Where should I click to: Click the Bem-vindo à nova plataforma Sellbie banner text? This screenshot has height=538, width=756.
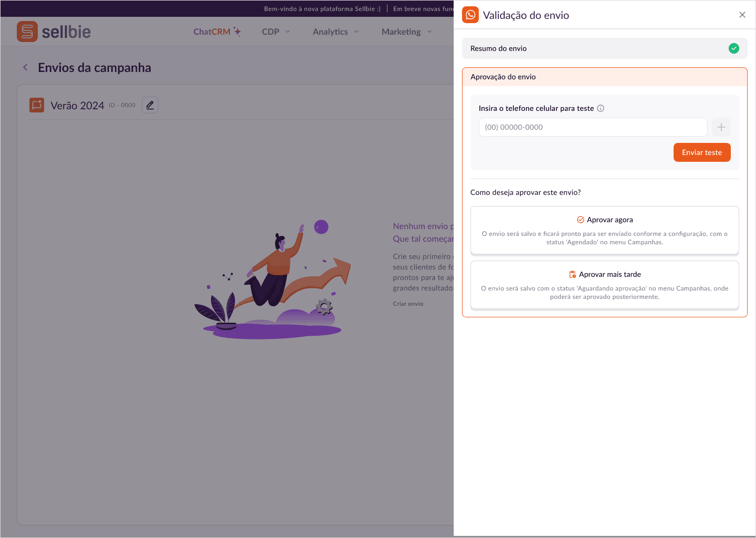click(322, 9)
